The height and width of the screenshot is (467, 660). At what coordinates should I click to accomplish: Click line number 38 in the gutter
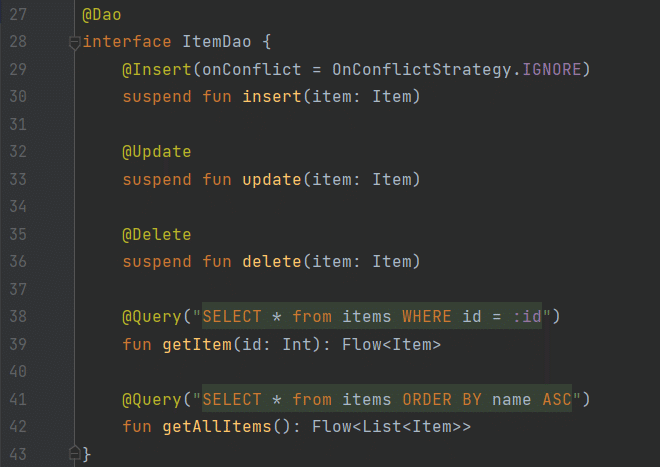point(18,316)
